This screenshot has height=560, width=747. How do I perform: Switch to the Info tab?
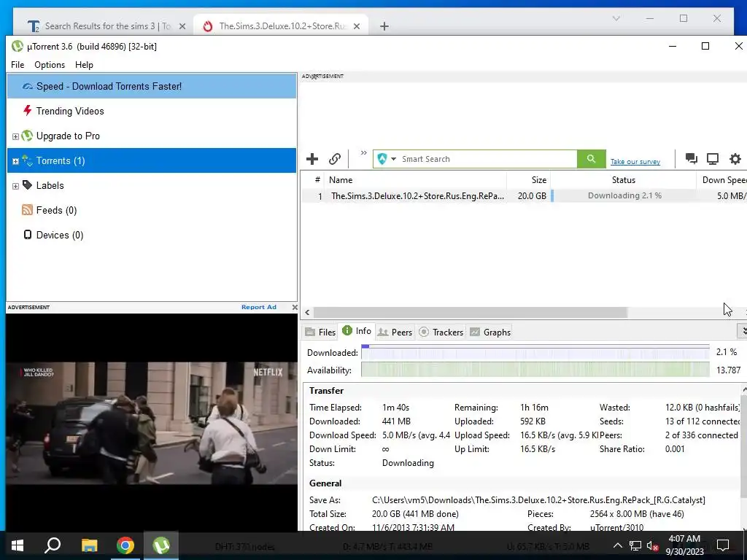click(357, 331)
